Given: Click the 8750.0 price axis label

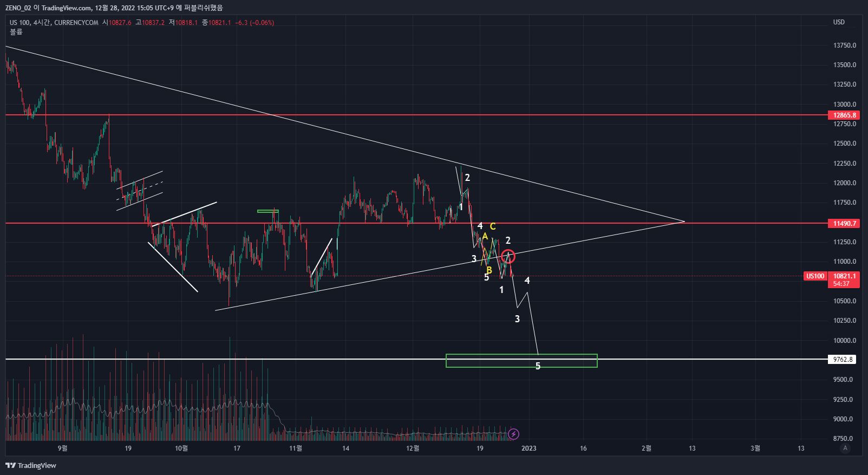Looking at the screenshot, I should [843, 439].
